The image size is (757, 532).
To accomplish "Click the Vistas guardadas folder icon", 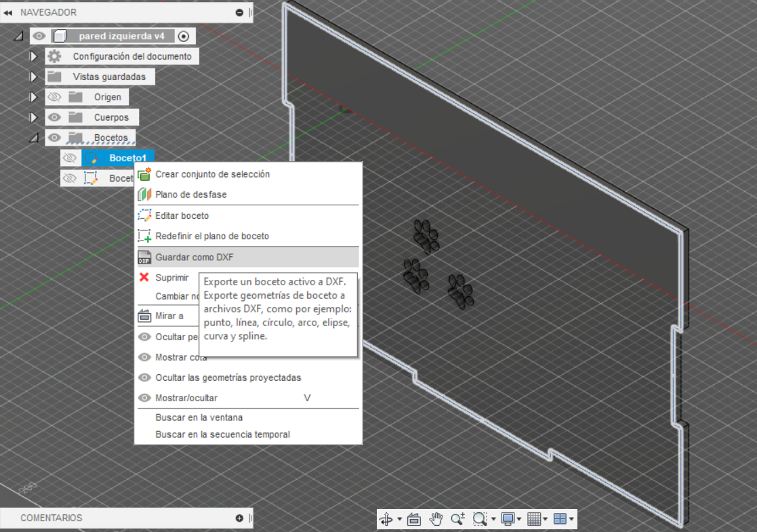I will point(54,77).
